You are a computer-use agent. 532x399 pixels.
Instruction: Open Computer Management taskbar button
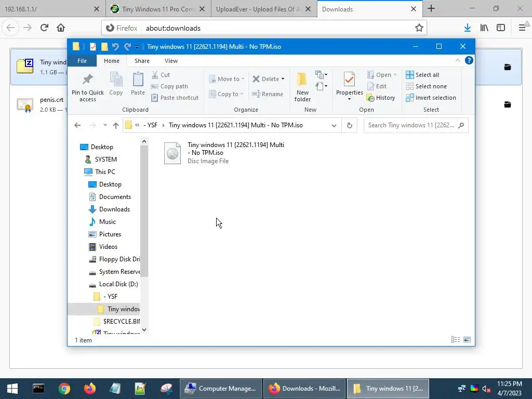(x=220, y=389)
